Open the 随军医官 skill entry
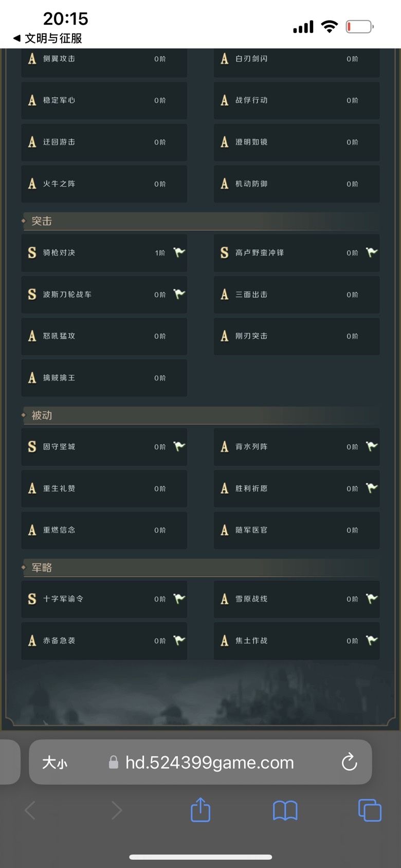Image resolution: width=401 pixels, height=868 pixels. (296, 530)
